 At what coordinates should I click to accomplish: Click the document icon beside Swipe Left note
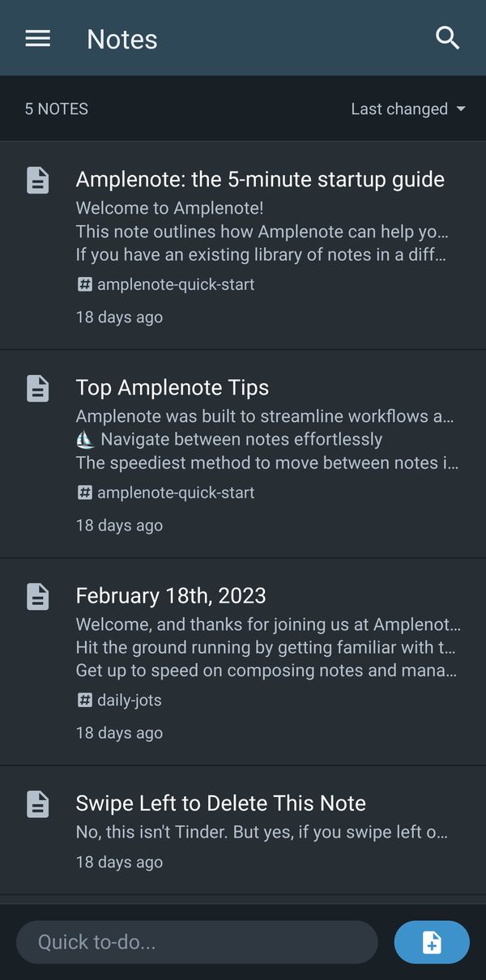tap(37, 803)
